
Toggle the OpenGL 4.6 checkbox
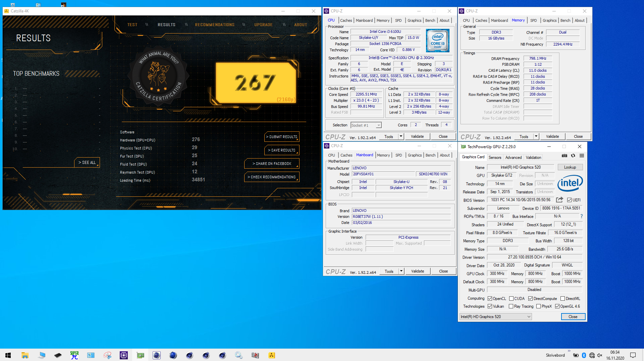557,306
